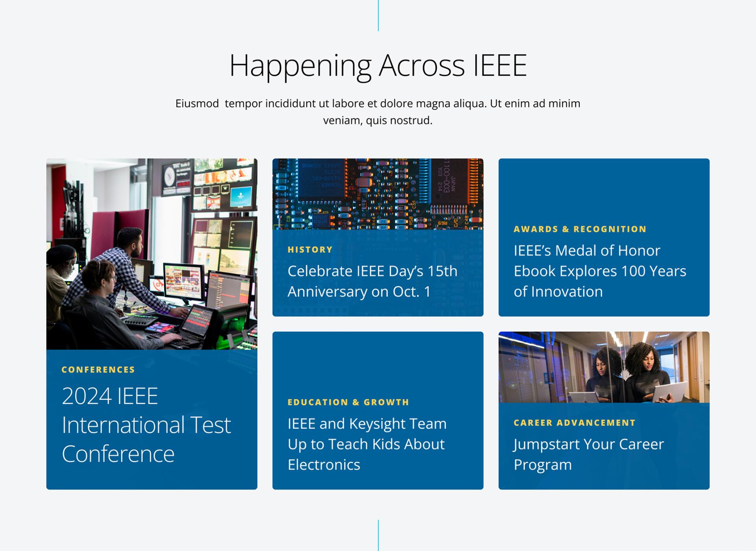Open the 2024 IEEE International Test Conference title
This screenshot has height=551, width=756.
146,425
